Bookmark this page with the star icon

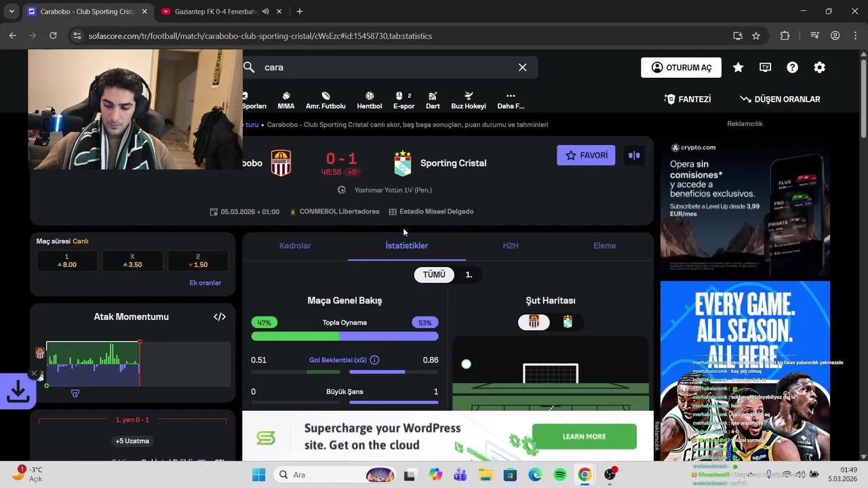756,36
